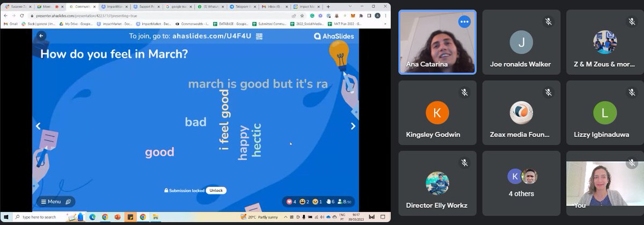This screenshot has height=225, width=644.
Task: Select Joe ronalds Walker's participant tile
Action: [x=521, y=42]
